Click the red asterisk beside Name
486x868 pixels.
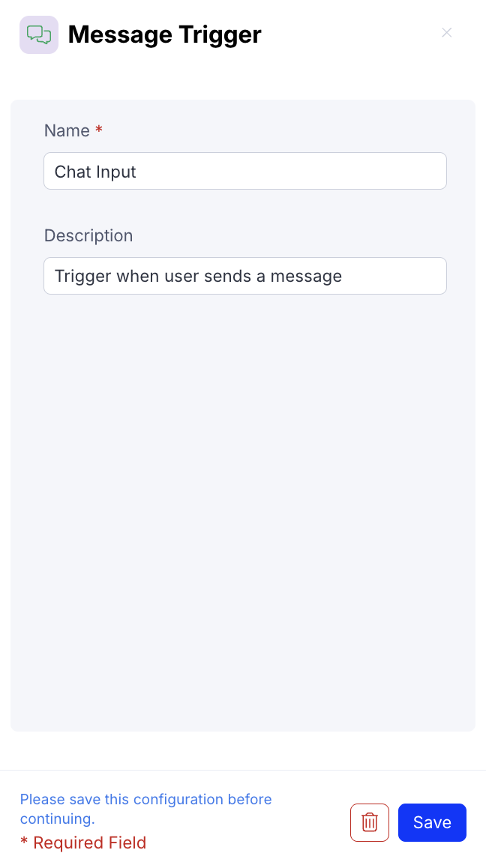coord(99,130)
